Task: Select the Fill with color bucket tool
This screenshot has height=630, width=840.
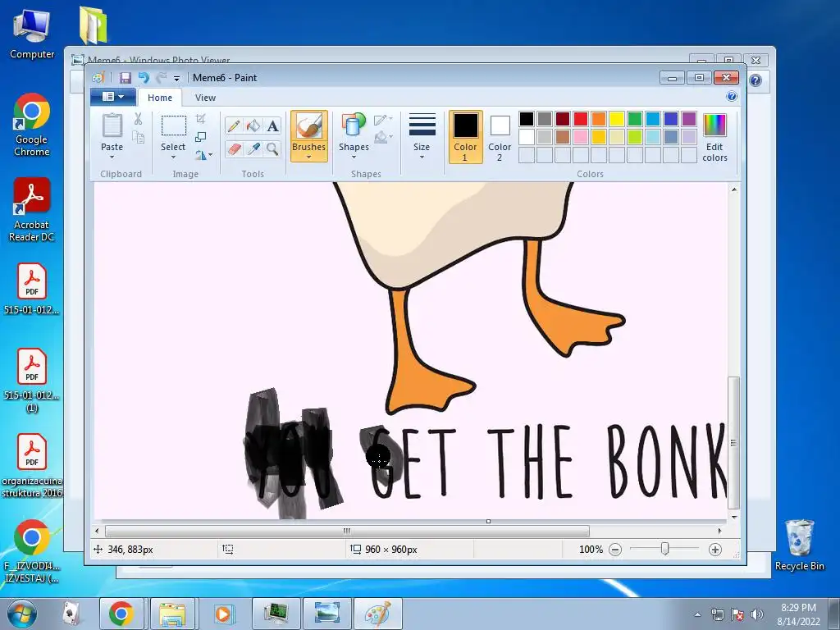Action: point(253,126)
